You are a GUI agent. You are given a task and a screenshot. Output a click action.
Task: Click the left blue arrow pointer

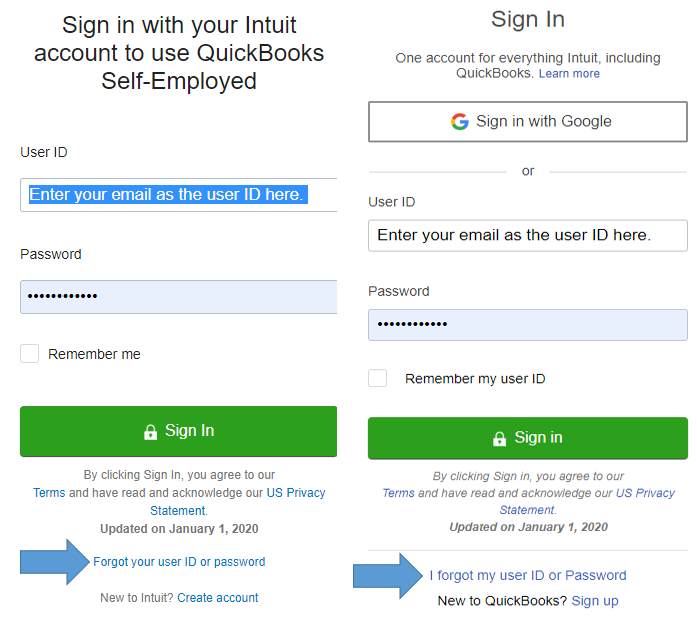[x=55, y=561]
